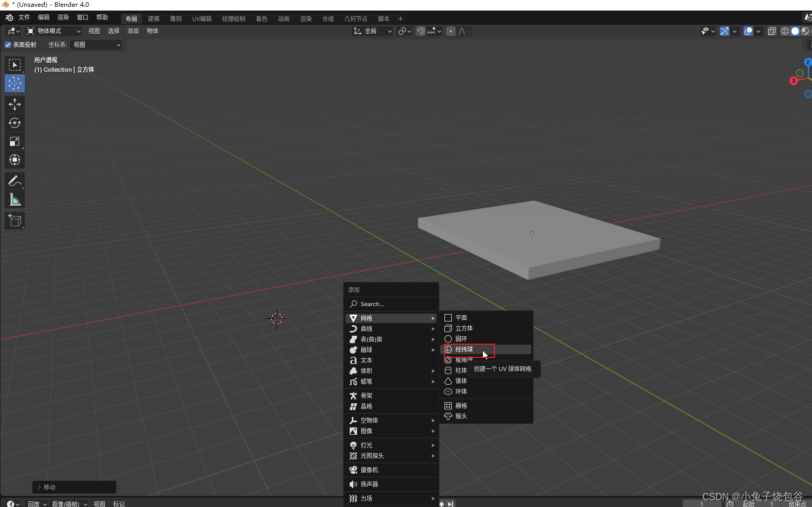Open timeline 回放 popover
812x507 pixels.
[37, 503]
